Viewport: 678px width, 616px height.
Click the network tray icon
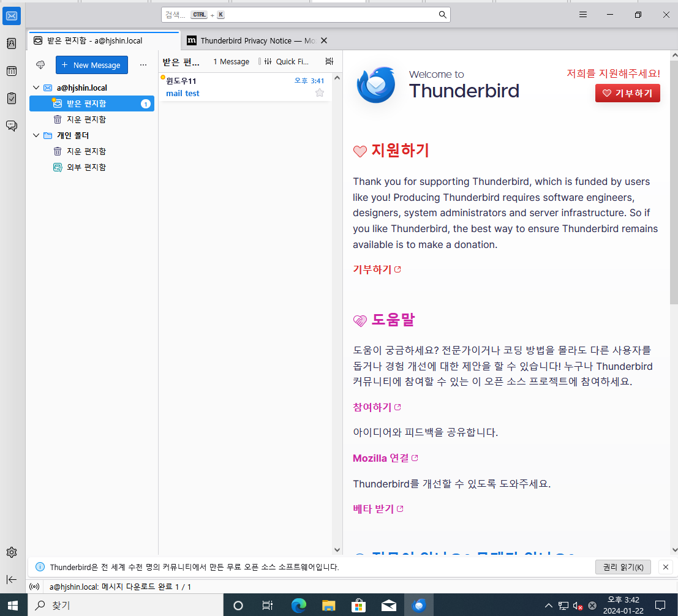pos(563,606)
